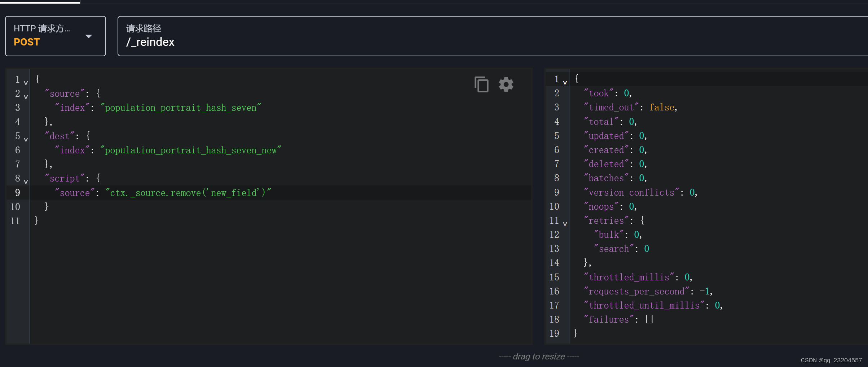This screenshot has width=868, height=367.
Task: Click the population_portrait_hash_seven_new index value
Action: pos(191,150)
